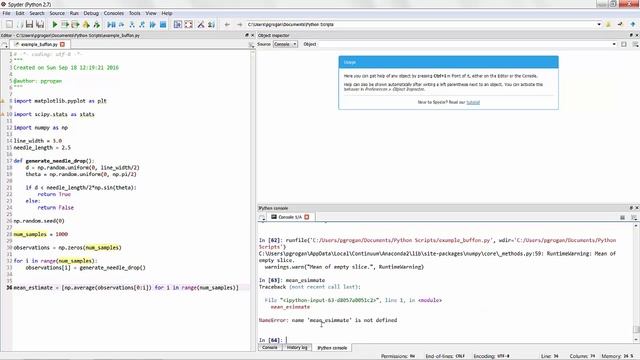Click the debugger Step Into icon
This screenshot has height=360, width=640.
pyautogui.click(x=131, y=24)
